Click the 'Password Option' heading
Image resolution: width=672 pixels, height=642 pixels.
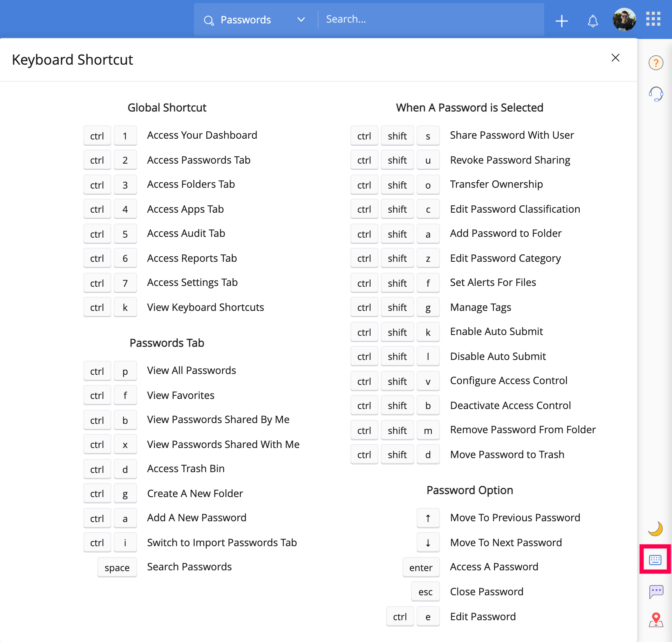pos(470,490)
